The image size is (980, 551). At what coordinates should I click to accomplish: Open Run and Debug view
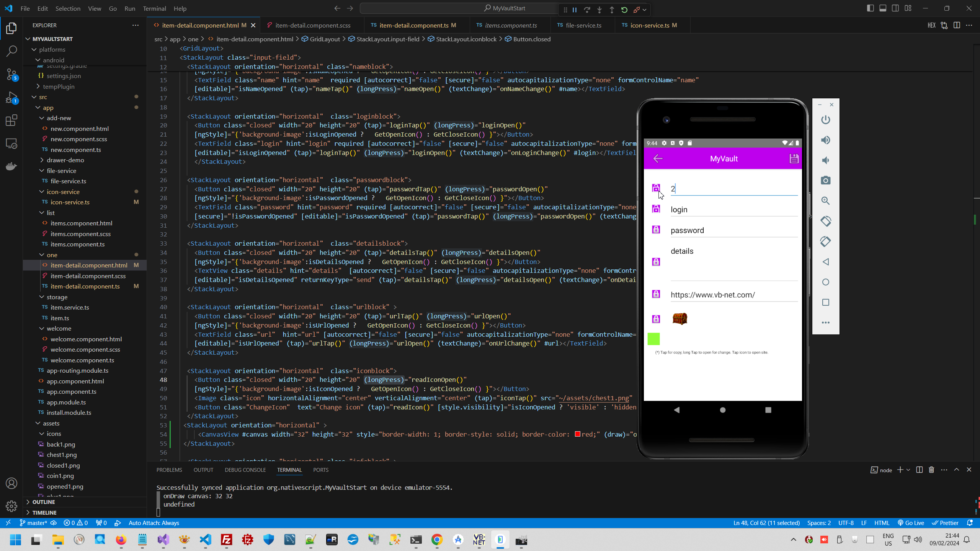(11, 98)
